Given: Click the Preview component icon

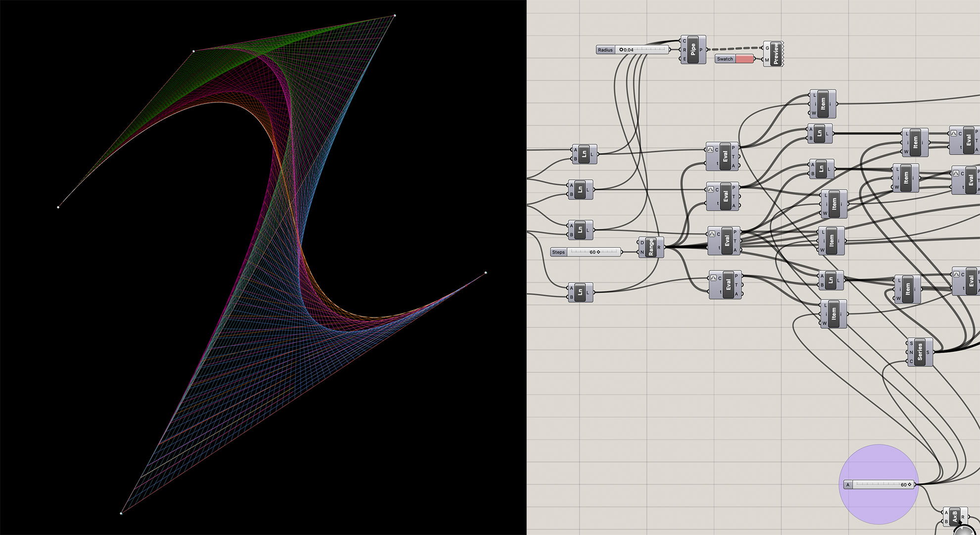Looking at the screenshot, I should (x=775, y=54).
